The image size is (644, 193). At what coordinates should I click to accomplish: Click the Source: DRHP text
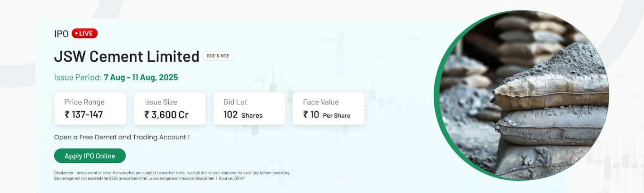coord(232,178)
